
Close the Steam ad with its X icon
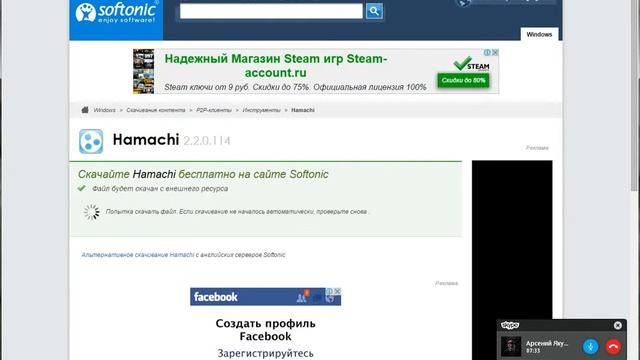tap(495, 53)
